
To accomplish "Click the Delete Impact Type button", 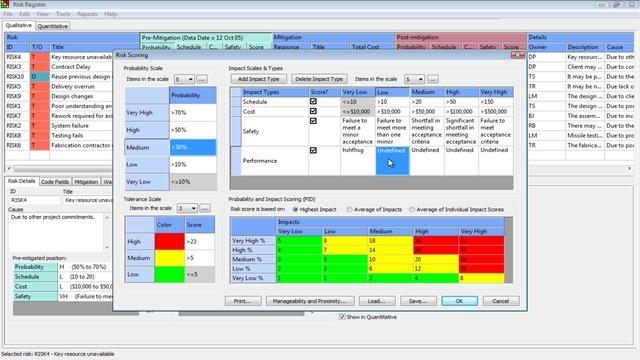I will 319,79.
